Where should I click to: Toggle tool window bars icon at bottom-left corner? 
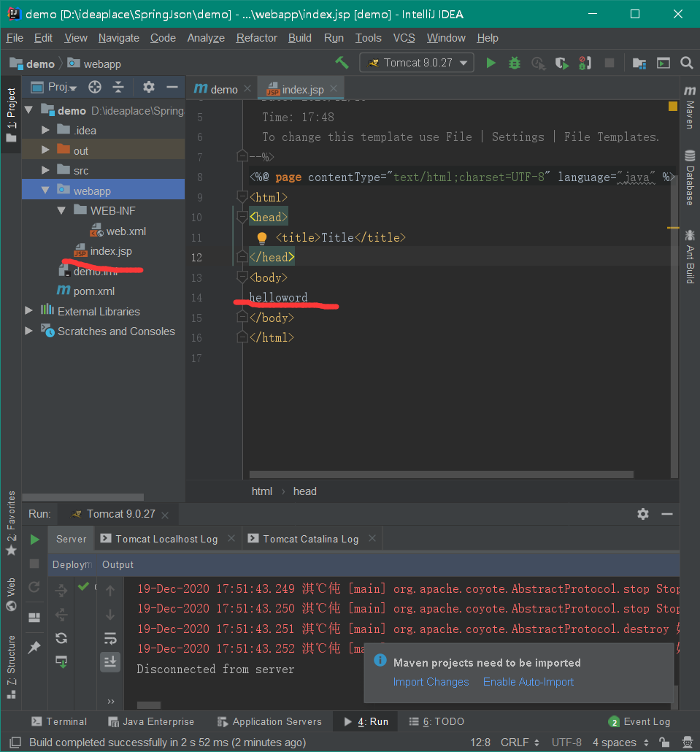pyautogui.click(x=15, y=743)
